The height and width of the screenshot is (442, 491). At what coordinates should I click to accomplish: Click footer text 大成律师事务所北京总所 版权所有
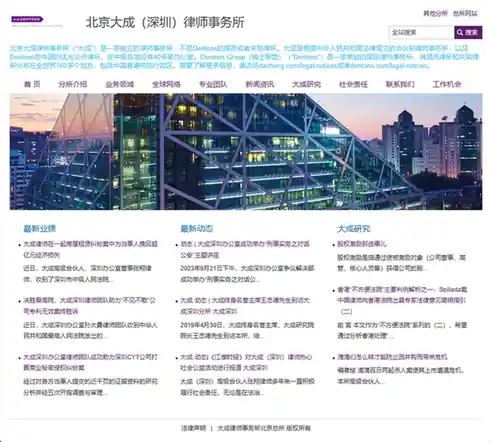264,428
